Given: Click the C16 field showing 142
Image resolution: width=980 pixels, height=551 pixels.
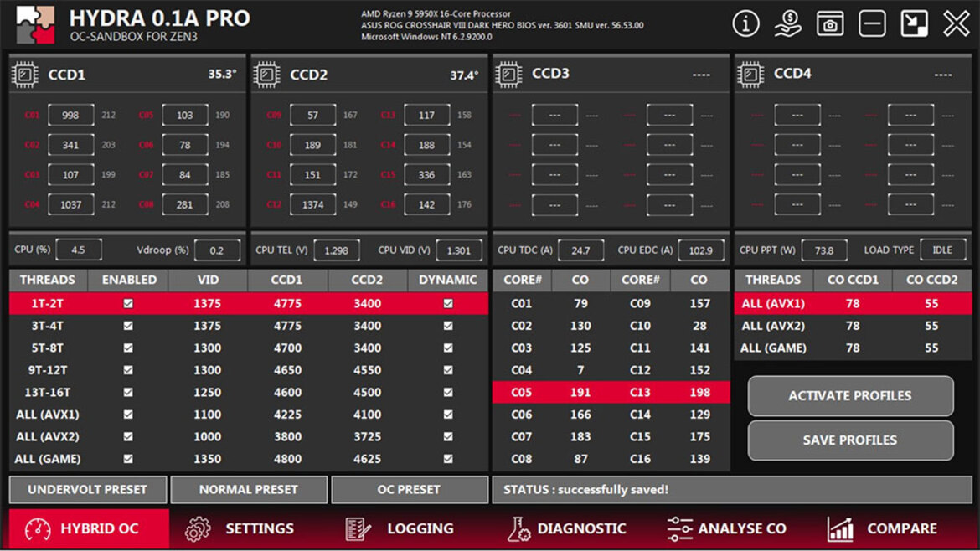Looking at the screenshot, I should pyautogui.click(x=426, y=205).
